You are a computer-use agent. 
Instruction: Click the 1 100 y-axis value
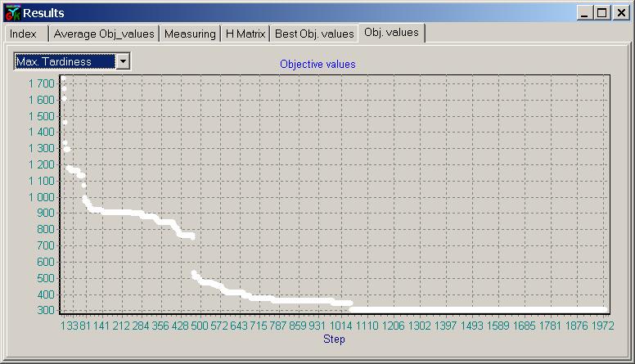(x=41, y=181)
